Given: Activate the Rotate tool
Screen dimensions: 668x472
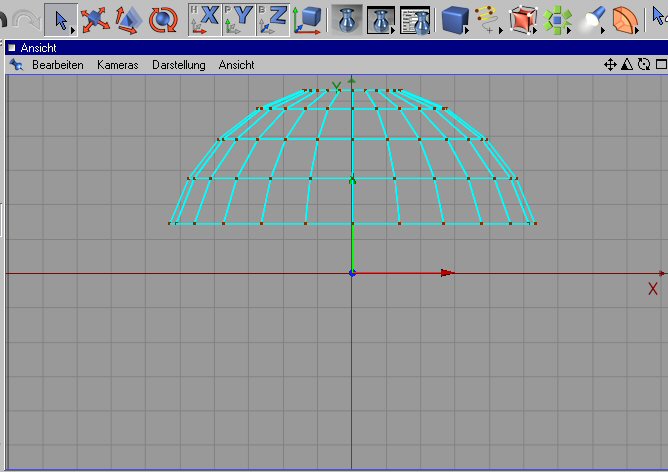Looking at the screenshot, I should tap(162, 18).
